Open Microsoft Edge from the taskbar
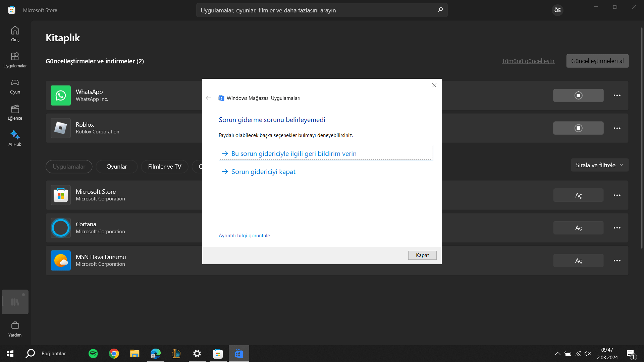Image resolution: width=644 pixels, height=362 pixels. pos(156,354)
